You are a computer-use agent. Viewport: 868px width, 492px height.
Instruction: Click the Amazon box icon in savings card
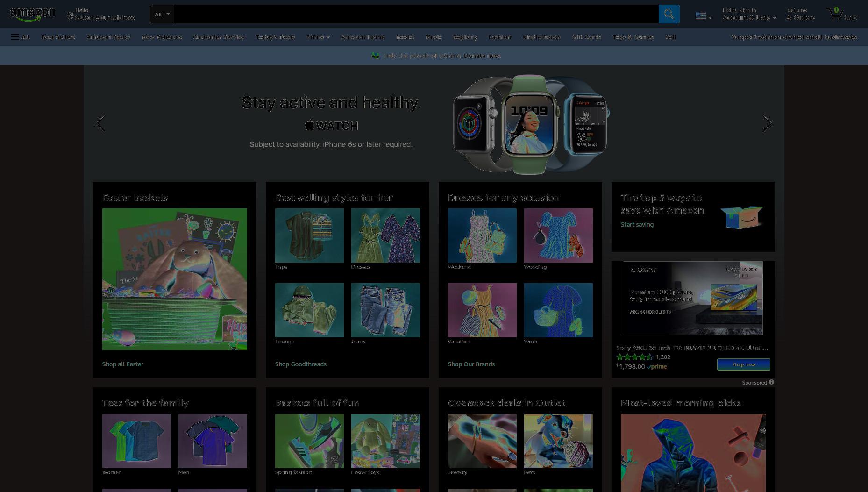(741, 217)
